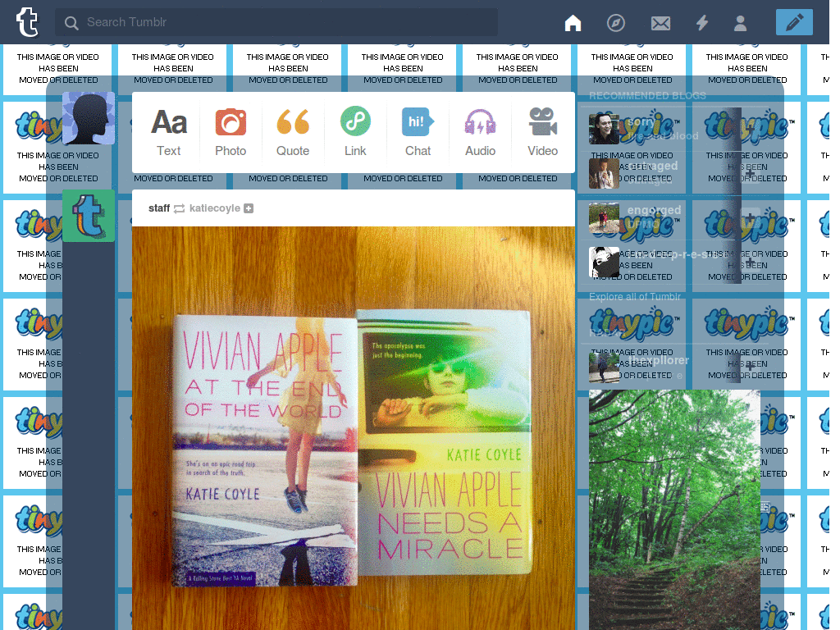The image size is (840, 630).
Task: Open your default silhouette avatar
Action: (89, 118)
